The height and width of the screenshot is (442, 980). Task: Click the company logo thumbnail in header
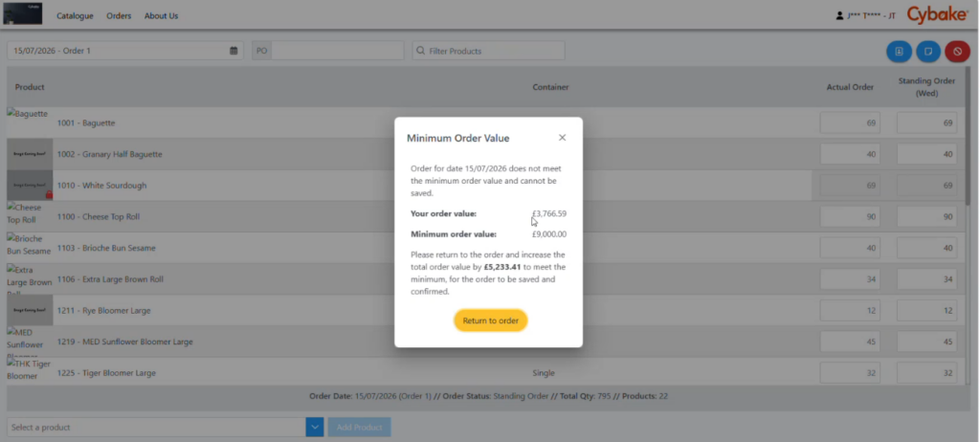(x=23, y=13)
